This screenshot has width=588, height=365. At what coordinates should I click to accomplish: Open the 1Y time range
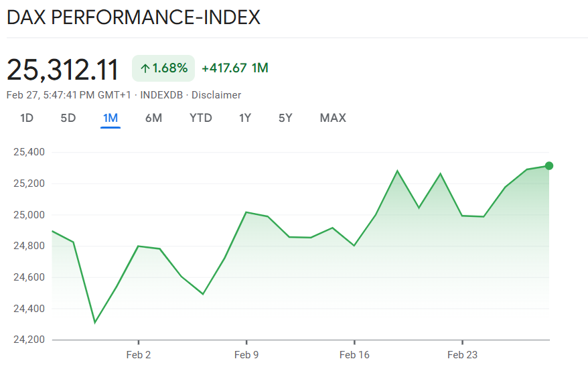point(245,118)
